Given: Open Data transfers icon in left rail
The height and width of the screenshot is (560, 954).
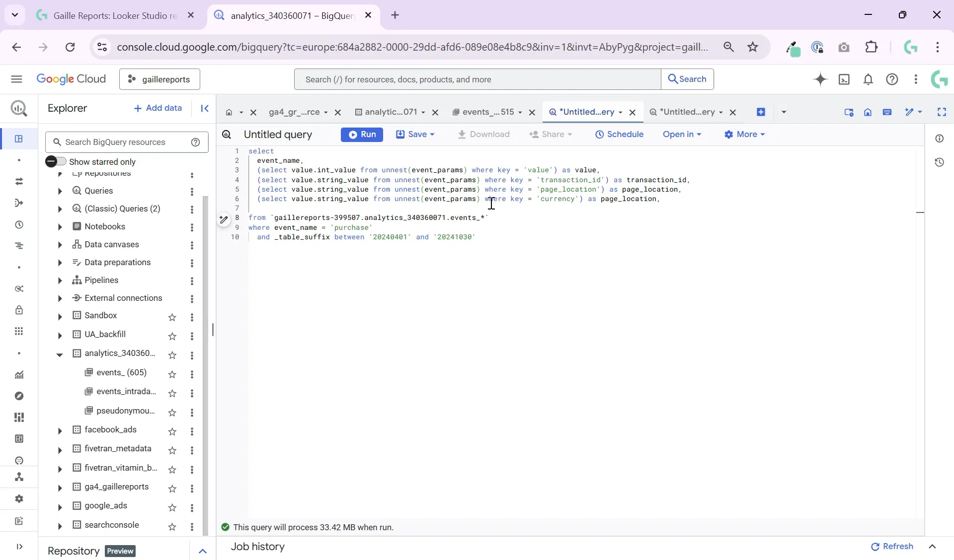Looking at the screenshot, I should click(x=19, y=182).
